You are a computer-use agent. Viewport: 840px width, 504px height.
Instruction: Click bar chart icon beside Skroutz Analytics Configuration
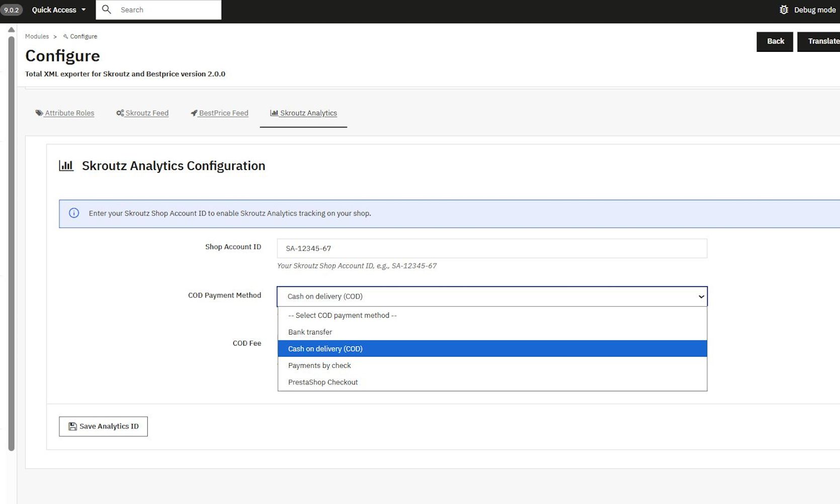coord(66,165)
